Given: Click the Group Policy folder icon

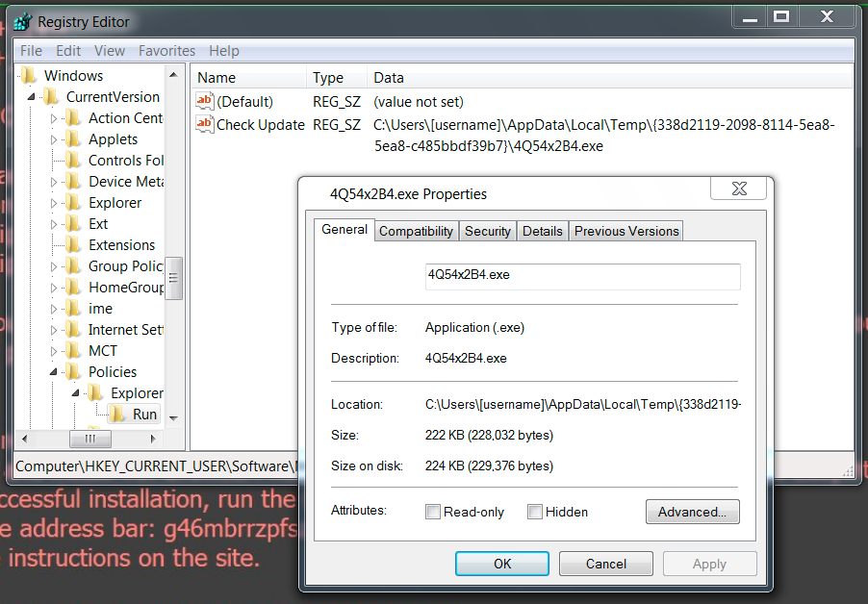Looking at the screenshot, I should [73, 266].
